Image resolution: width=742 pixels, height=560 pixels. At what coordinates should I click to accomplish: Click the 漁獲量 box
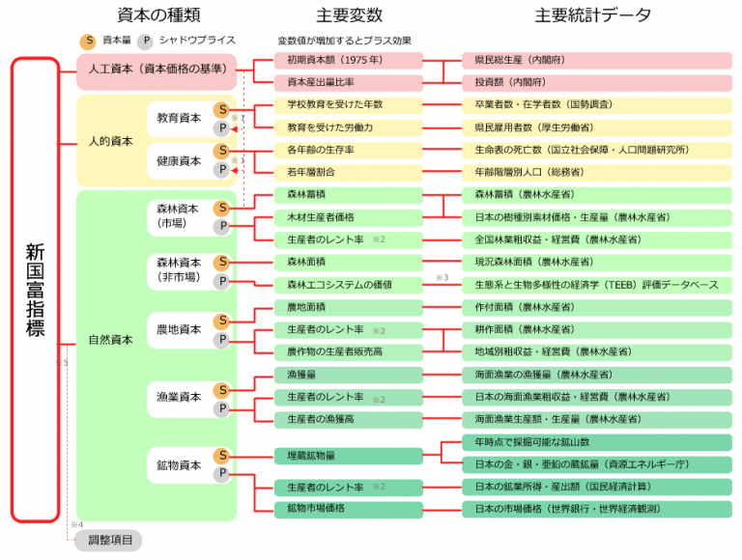pos(349,375)
